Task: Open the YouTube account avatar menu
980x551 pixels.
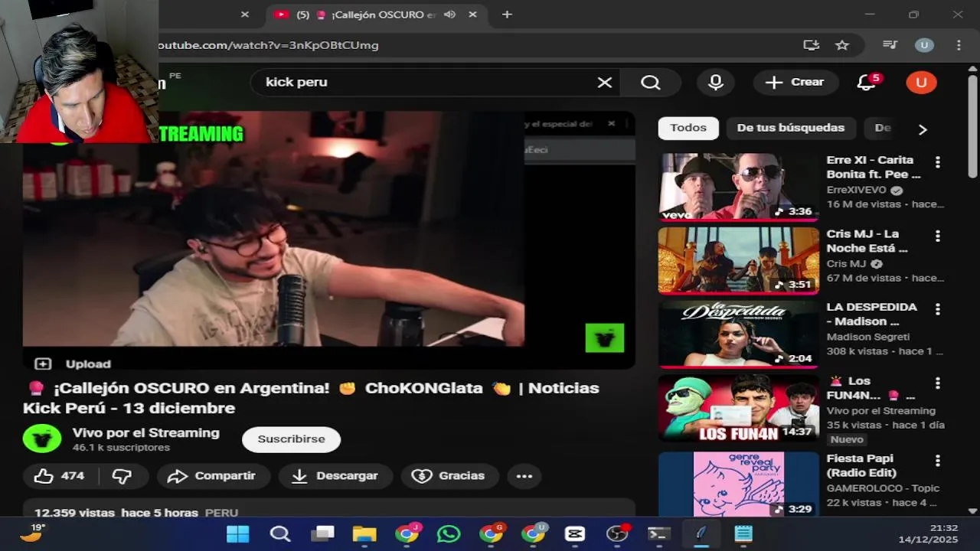Action: (x=921, y=83)
